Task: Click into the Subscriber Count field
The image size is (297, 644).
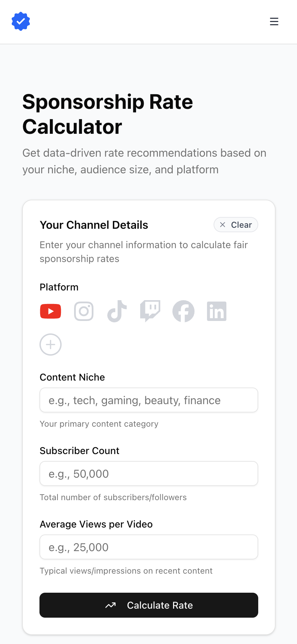Action: tap(149, 473)
